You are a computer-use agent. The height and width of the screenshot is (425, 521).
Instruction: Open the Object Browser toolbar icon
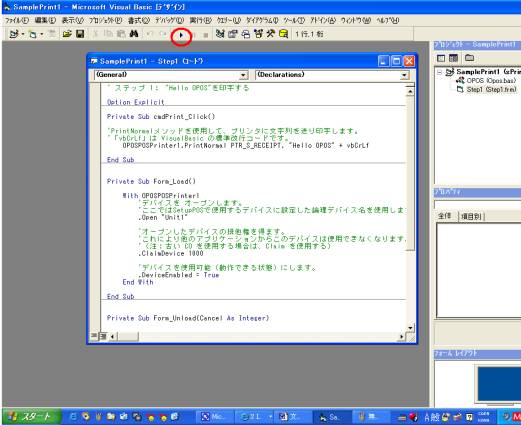click(258, 34)
